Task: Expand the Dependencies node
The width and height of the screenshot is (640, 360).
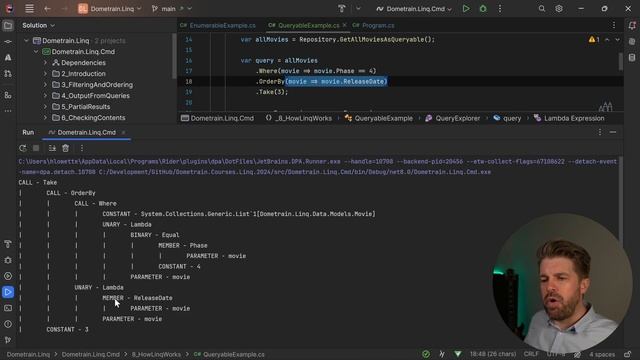Action: [45, 62]
